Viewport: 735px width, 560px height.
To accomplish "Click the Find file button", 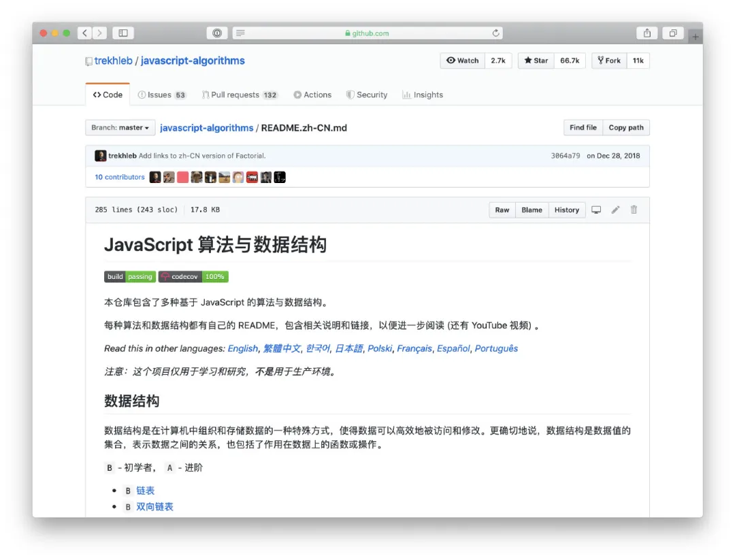I will click(583, 127).
